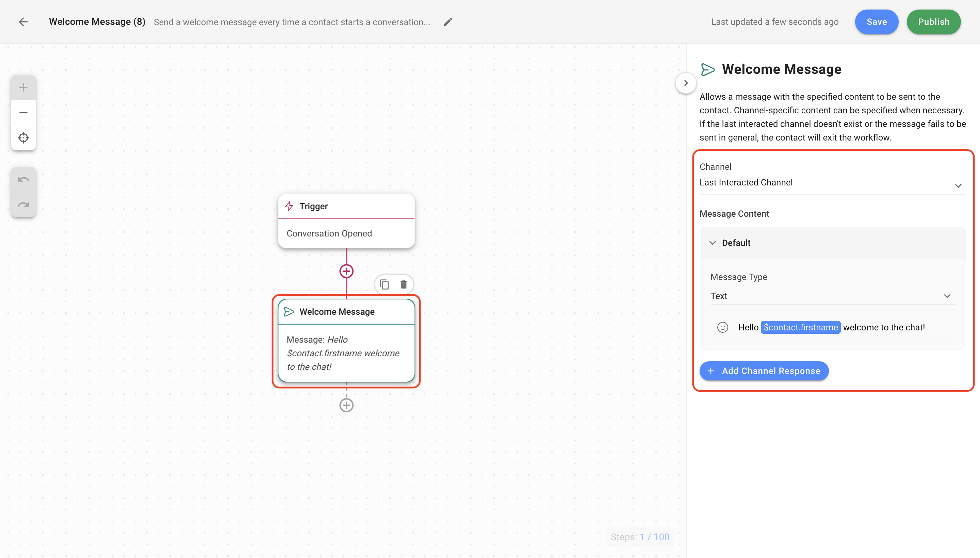Duplicate the Welcome Message step
Screen dimensions: 980x558
[x=384, y=284]
